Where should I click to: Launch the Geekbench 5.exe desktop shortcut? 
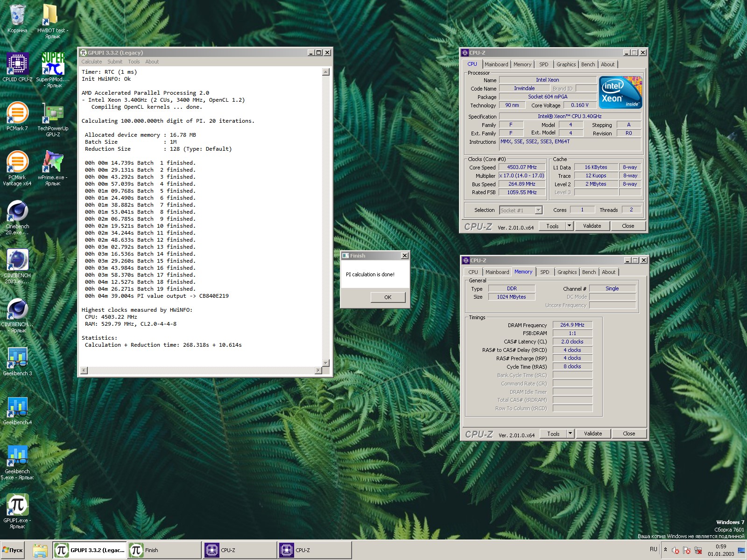point(17,462)
